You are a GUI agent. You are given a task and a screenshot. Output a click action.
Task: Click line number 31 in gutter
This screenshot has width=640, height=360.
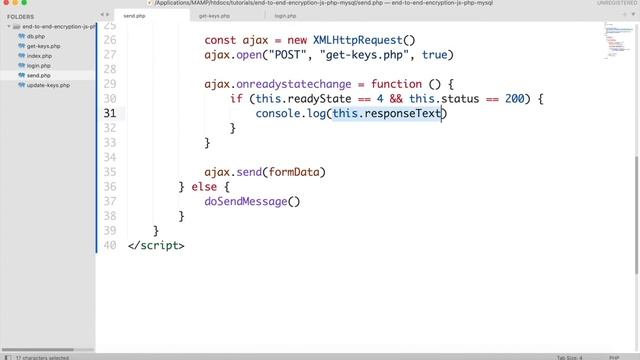click(110, 113)
